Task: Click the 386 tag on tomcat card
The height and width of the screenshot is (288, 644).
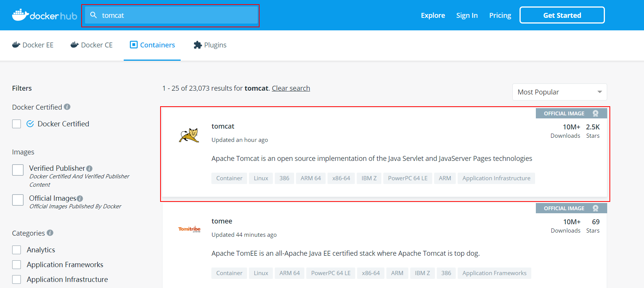Action: click(284, 178)
